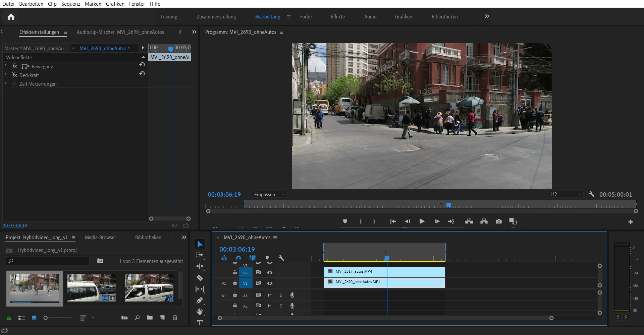
Task: Open the Sequenz menu
Action: [x=70, y=4]
